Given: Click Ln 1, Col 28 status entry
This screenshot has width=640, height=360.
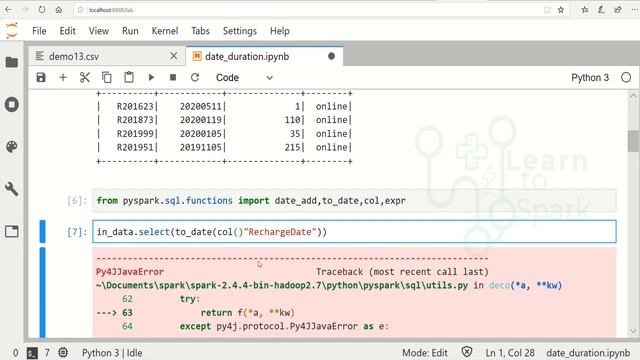Looking at the screenshot, I should tap(510, 353).
